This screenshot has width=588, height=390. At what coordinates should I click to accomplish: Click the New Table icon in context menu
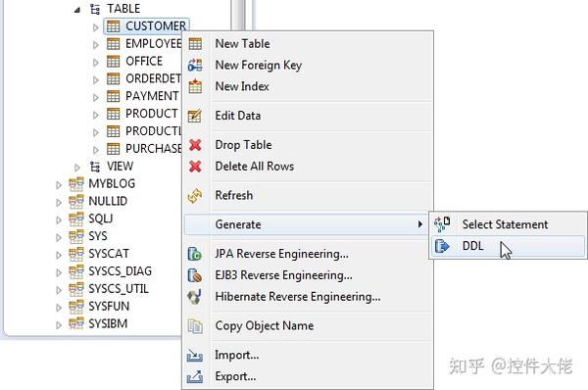[195, 44]
